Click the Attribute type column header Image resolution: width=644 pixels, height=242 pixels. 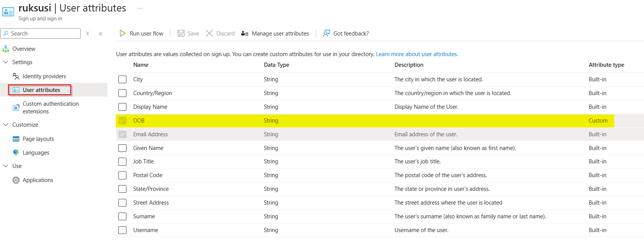click(606, 65)
